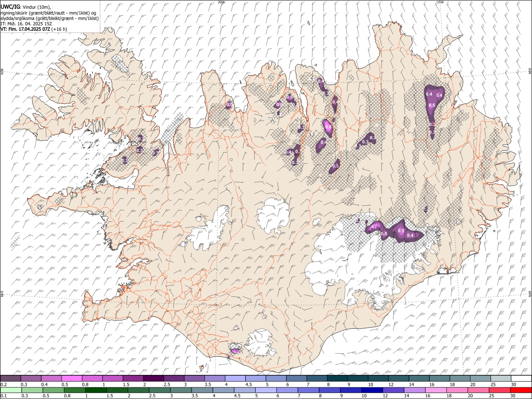Click the 'IT: Mið. 16. 04. 2025 15Z' line
532x399 pixels.
click(x=26, y=24)
